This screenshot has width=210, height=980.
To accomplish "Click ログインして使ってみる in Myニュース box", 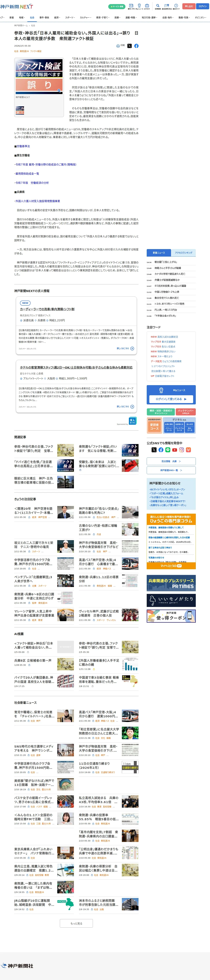I will [x=171, y=399].
